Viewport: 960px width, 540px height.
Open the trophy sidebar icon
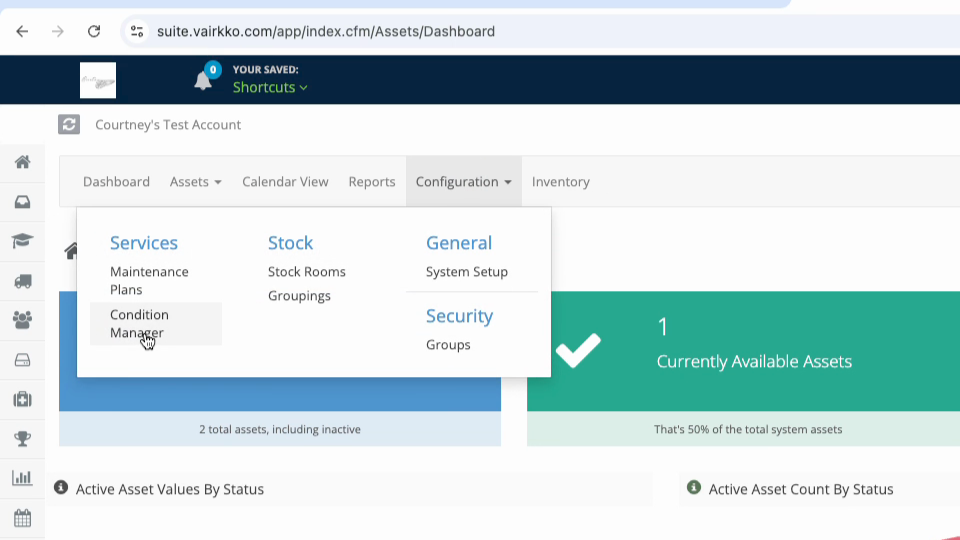pos(23,439)
